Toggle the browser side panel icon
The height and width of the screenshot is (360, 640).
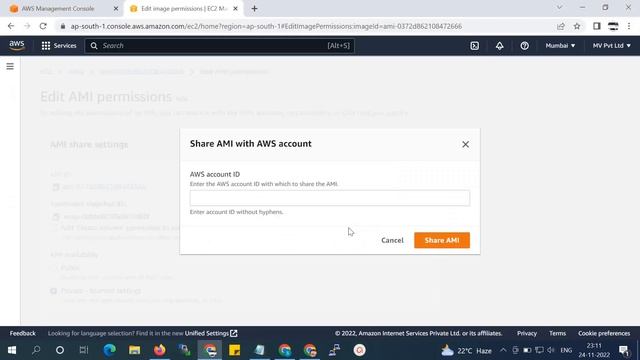[597, 26]
